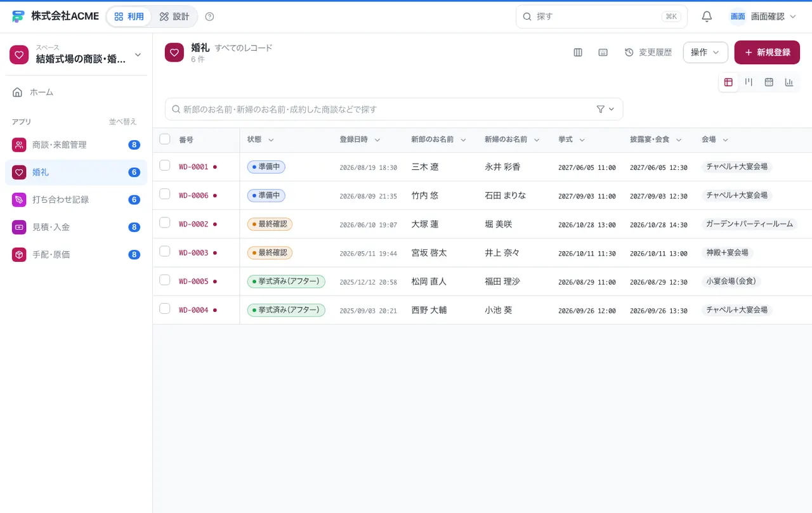Click the 新規登録 button
Image resolution: width=812 pixels, height=513 pixels.
[767, 53]
